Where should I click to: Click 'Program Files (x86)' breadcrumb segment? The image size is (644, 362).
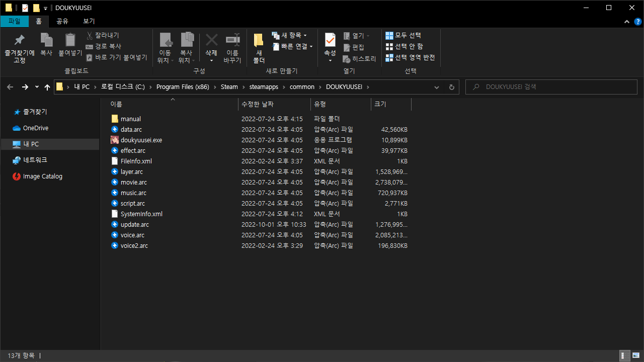183,87
